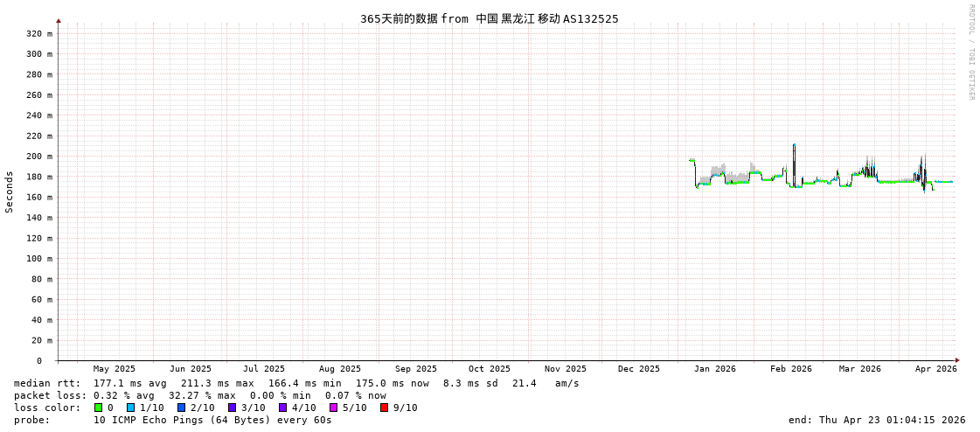Click the green 0 loss color swatch

click(98, 408)
